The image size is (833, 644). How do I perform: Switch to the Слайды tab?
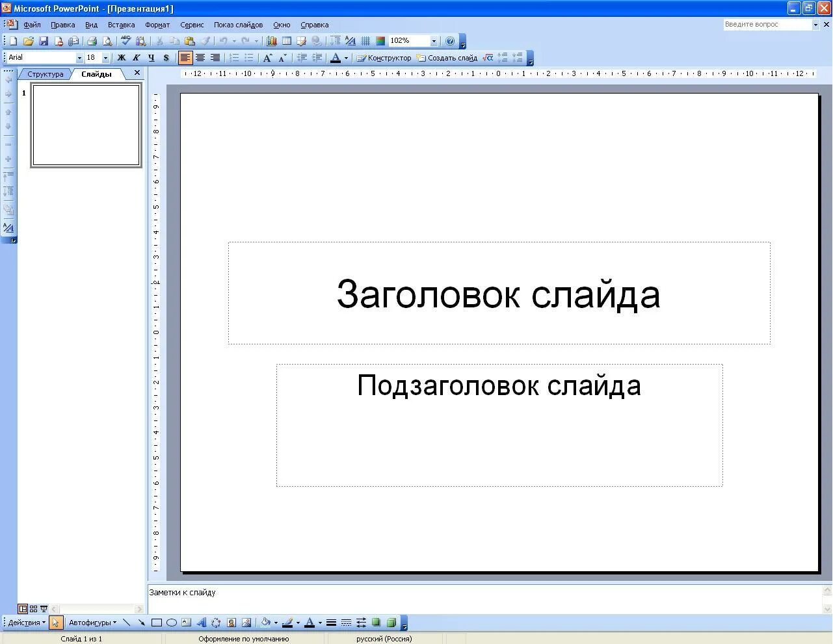(x=96, y=74)
